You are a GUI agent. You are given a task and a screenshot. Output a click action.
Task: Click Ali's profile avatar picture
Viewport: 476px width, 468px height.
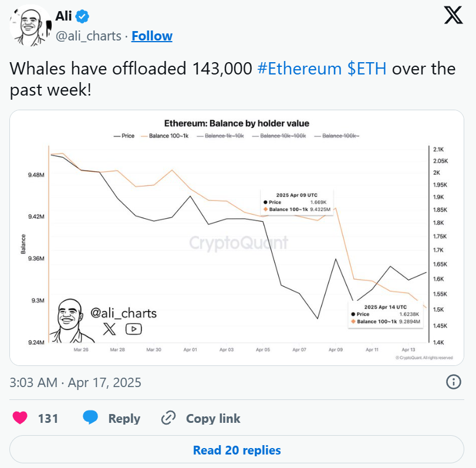pos(31,25)
